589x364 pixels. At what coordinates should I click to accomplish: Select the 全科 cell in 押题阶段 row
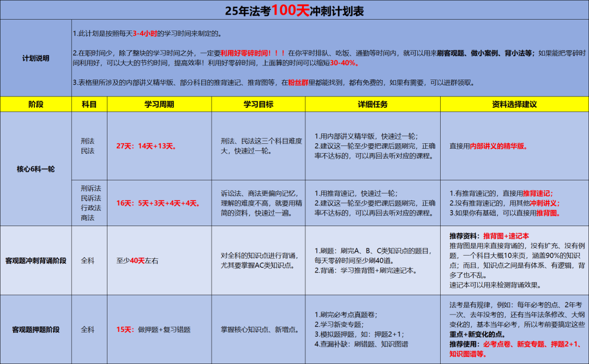(x=89, y=330)
